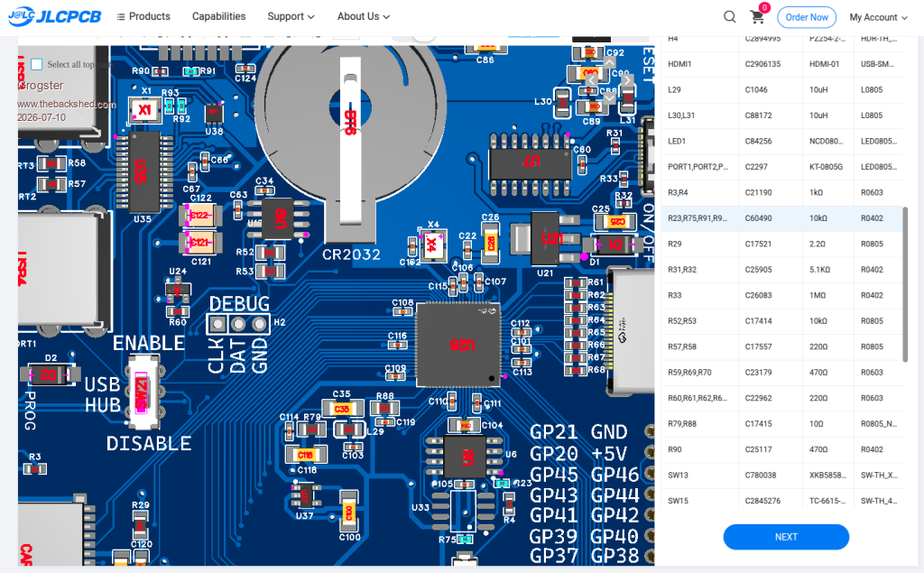Select the R90 parts row
This screenshot has width=924, height=573.
point(782,449)
